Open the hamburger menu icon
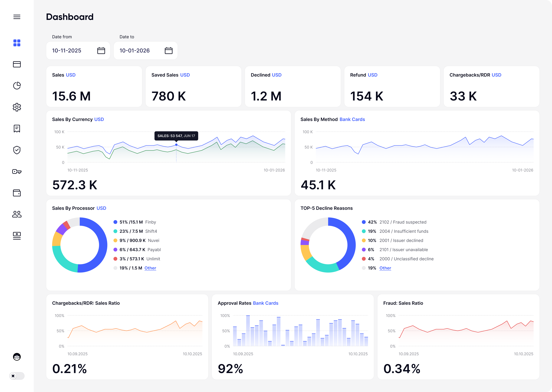 click(x=17, y=17)
